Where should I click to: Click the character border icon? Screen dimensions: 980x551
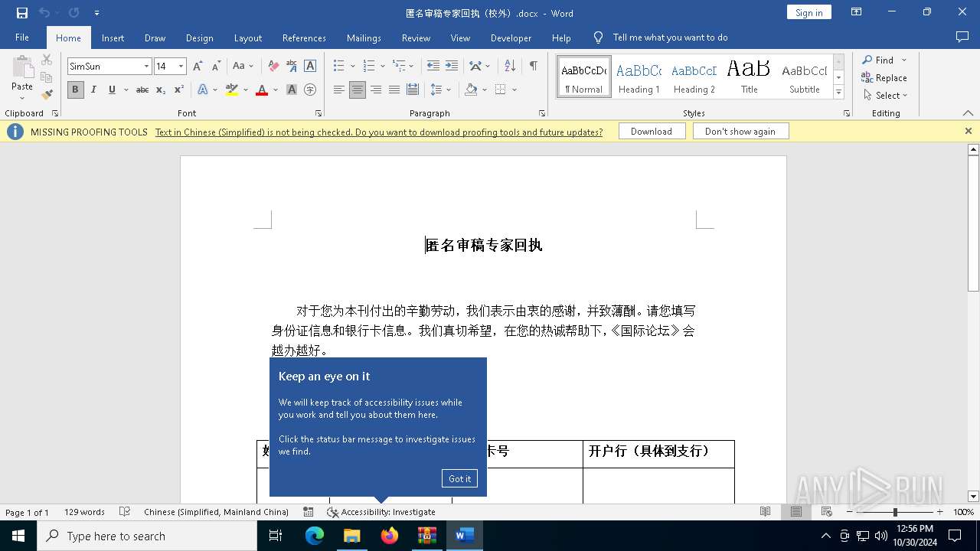[x=310, y=67]
